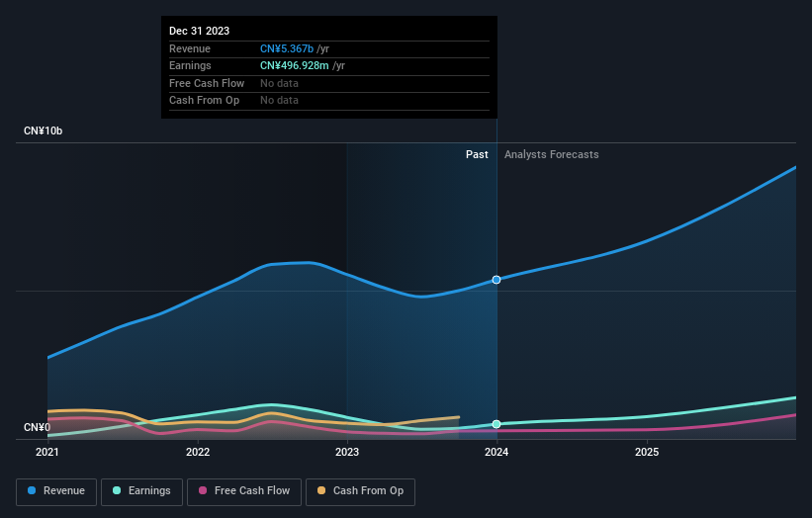
Task: Click the Dec 31 2023 tooltip date
Action: click(200, 31)
